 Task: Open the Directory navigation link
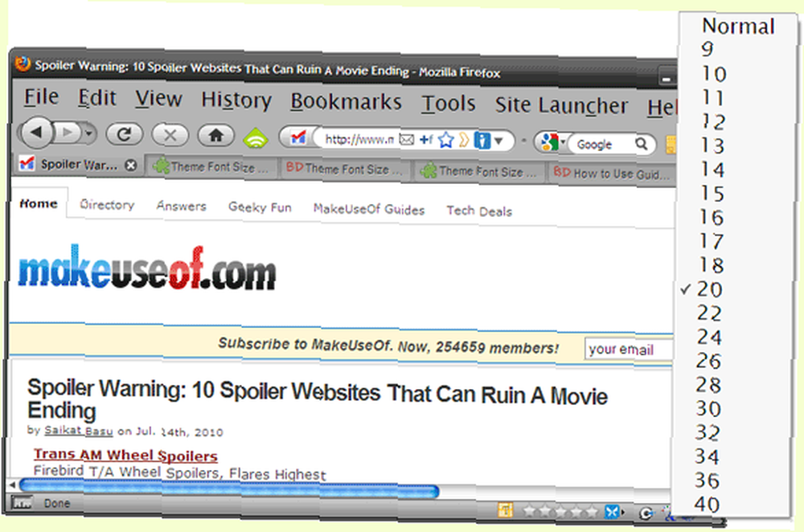coord(107,205)
